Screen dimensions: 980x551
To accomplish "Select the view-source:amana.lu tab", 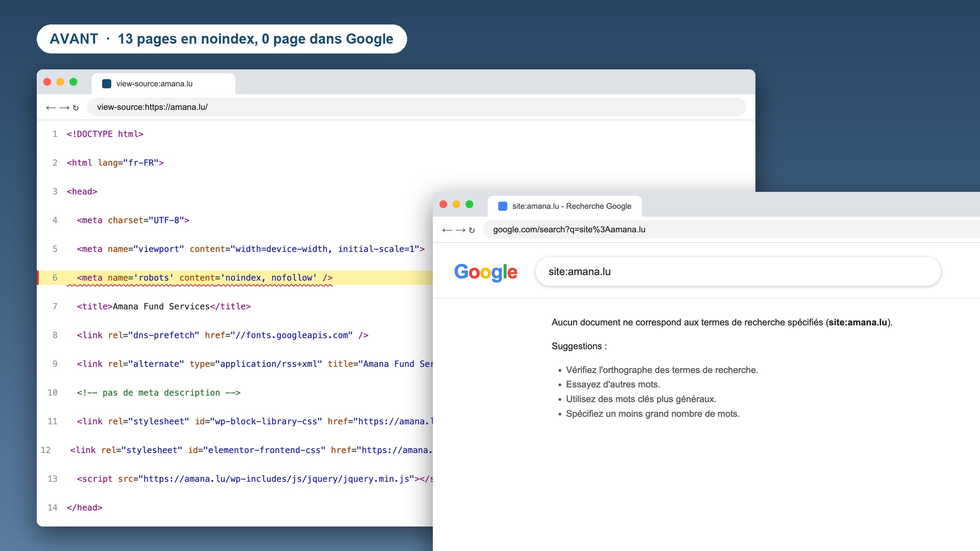I will coord(163,84).
